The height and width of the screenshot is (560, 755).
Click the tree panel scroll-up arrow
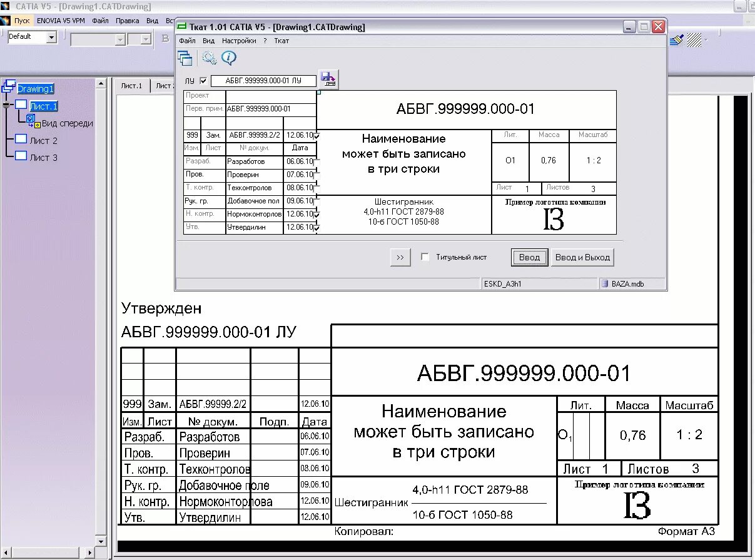pyautogui.click(x=101, y=83)
